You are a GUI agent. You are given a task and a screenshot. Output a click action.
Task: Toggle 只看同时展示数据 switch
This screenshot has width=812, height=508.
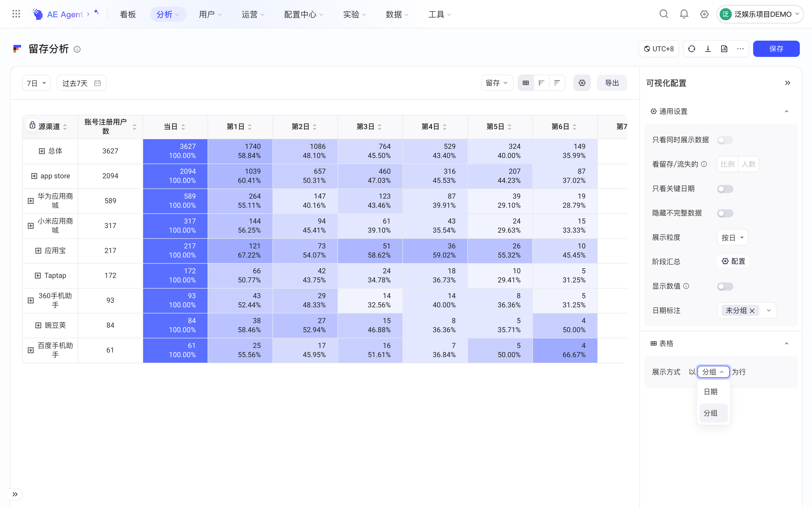(725, 140)
